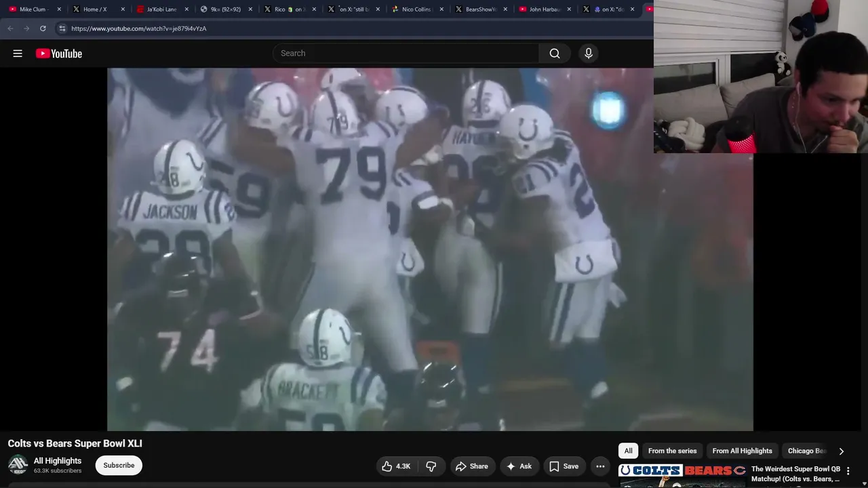Open options for the Weirdest Super Bowl video
868x488 pixels.
tap(848, 471)
